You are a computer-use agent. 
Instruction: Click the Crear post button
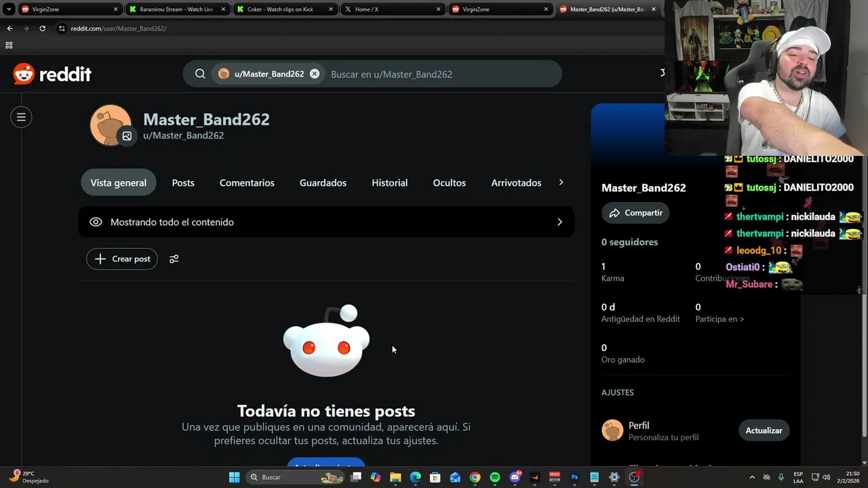122,259
